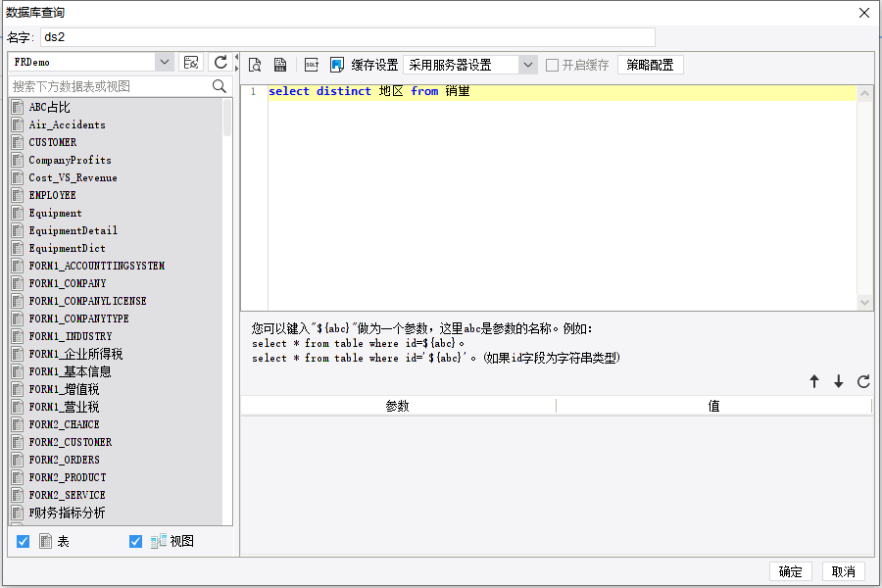The height and width of the screenshot is (588, 882).
Task: Select the FORM1_企业所得税 table
Action: coord(75,354)
